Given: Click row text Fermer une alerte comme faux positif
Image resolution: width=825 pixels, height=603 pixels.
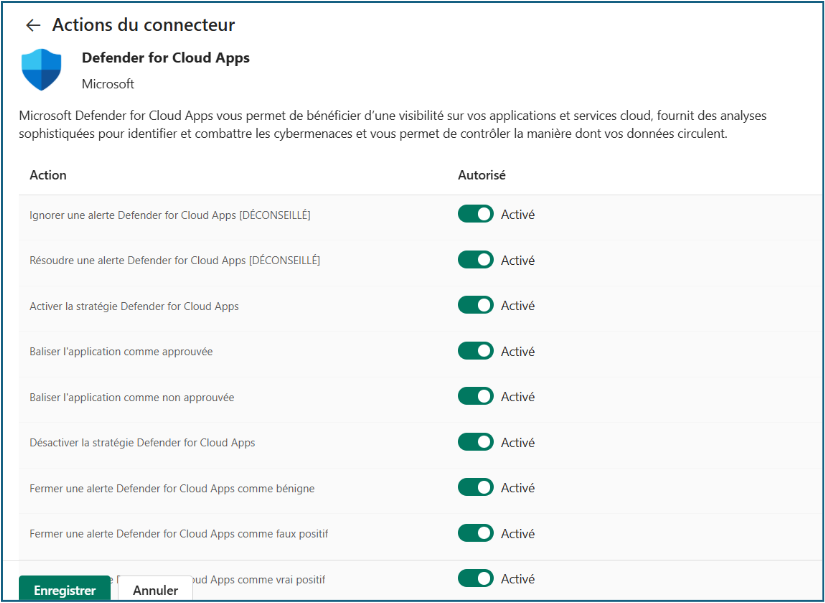Looking at the screenshot, I should [179, 534].
